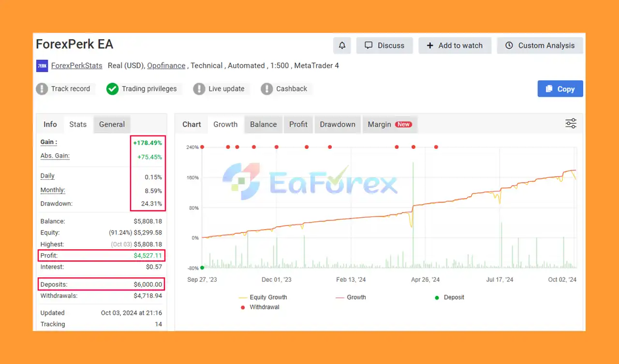Click the ForexPerkStats avatar logo

[42, 66]
